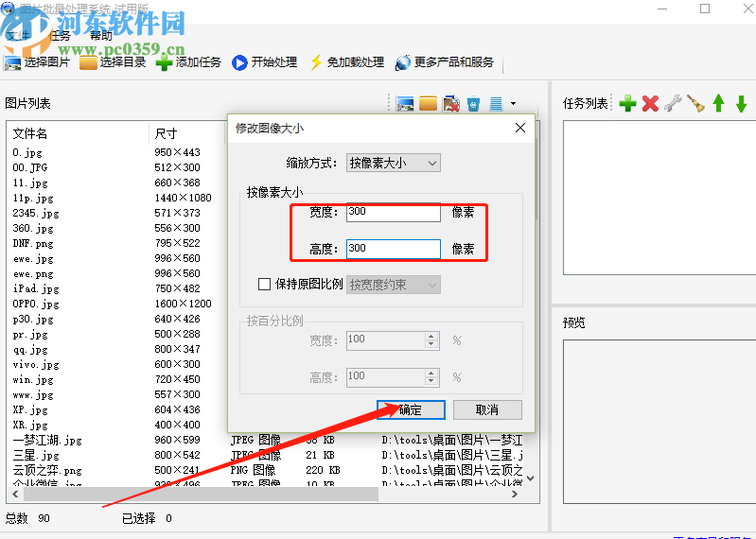756x539 pixels.
Task: Open the view mode dropdown arrow beside list icon
Action: [x=513, y=104]
